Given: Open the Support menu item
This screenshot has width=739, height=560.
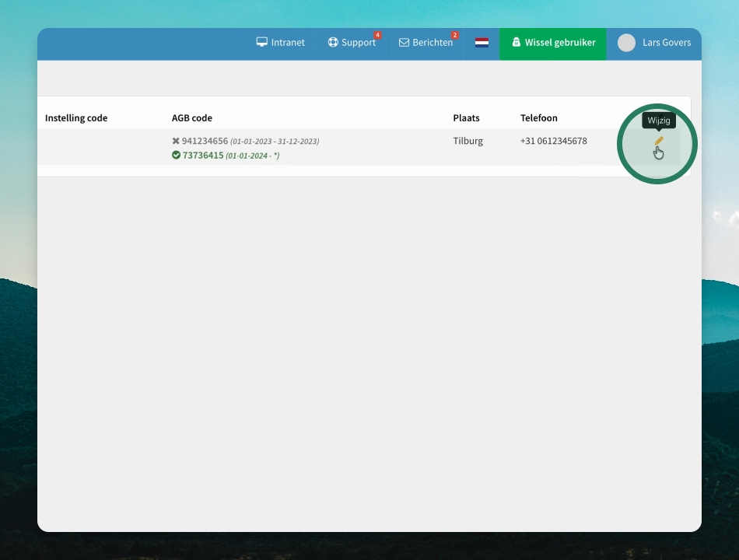Looking at the screenshot, I should click(352, 43).
